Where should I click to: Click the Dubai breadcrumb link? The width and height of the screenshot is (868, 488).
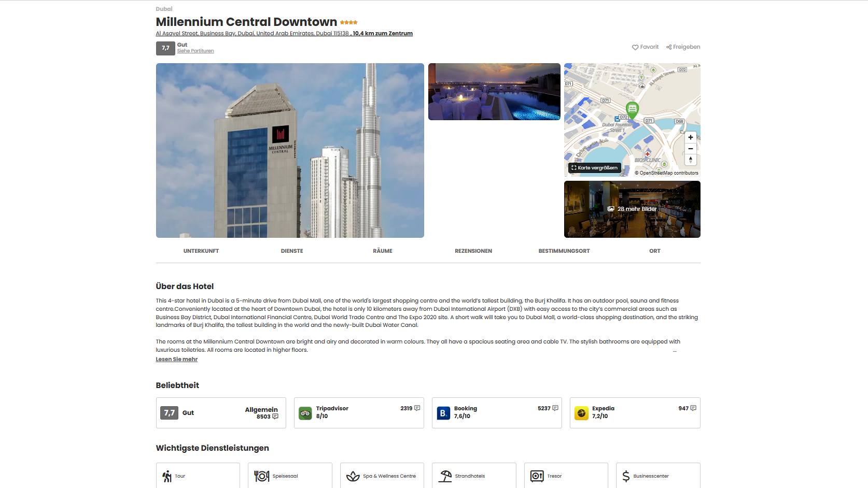click(164, 9)
